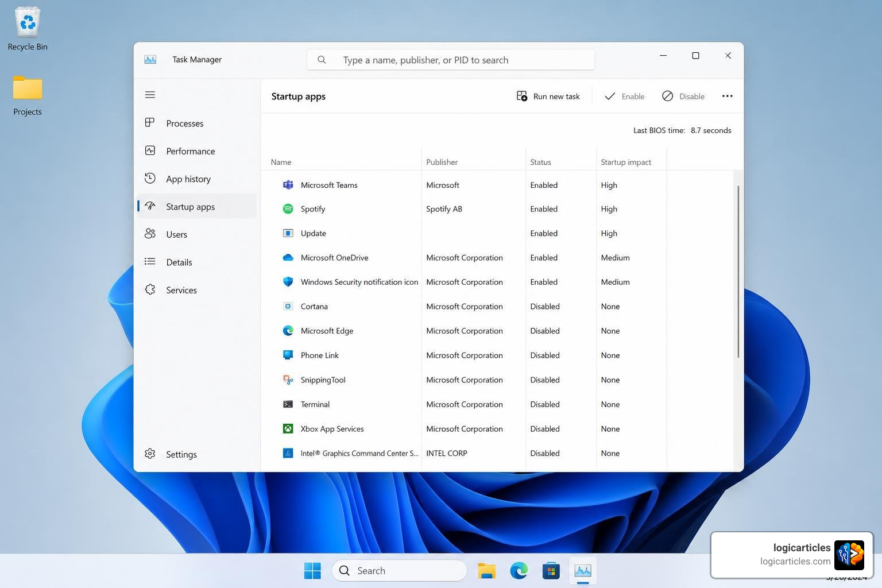Click Windows Security notification icon text
882x588 pixels.
pyautogui.click(x=359, y=282)
